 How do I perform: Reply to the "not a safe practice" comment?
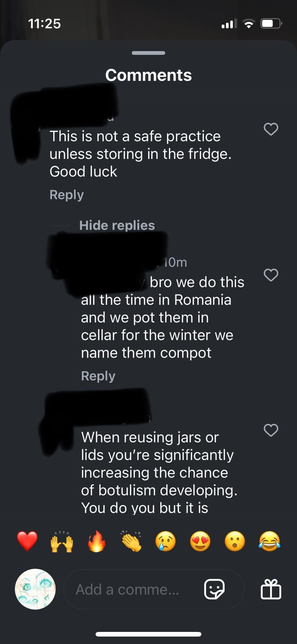(x=67, y=195)
